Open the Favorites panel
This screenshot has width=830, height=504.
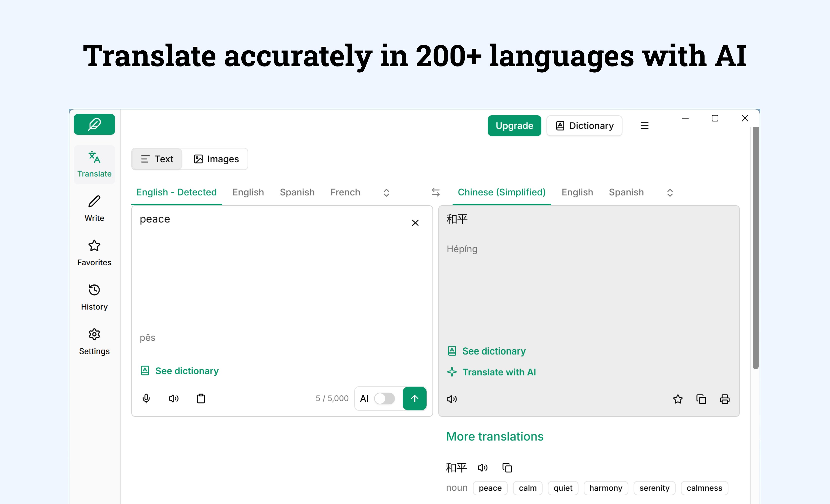click(x=94, y=253)
